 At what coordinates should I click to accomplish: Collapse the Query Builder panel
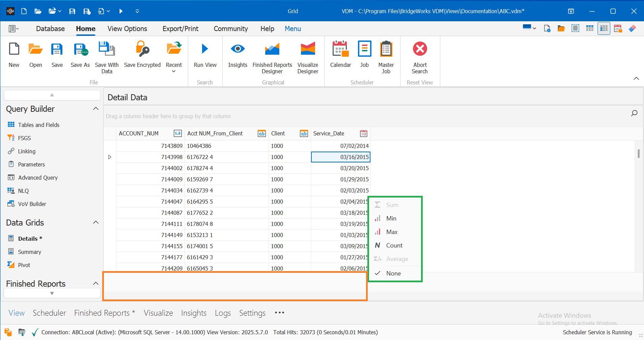point(96,108)
